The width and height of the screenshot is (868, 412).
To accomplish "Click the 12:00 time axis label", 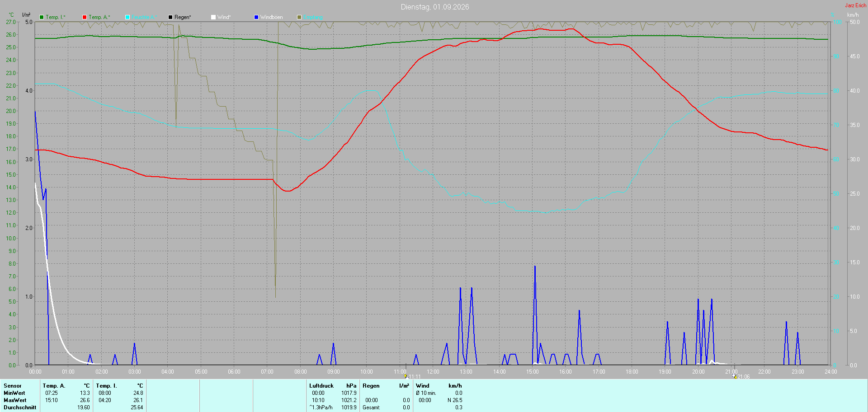I will coord(433,372).
